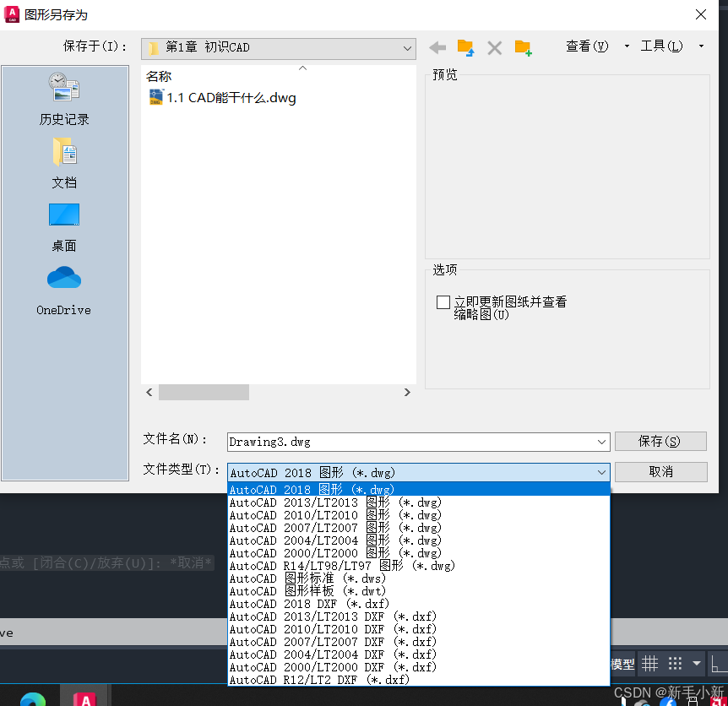Click the AutoCAD icon in the Windows taskbar
This screenshot has height=706, width=728.
pyautogui.click(x=85, y=698)
